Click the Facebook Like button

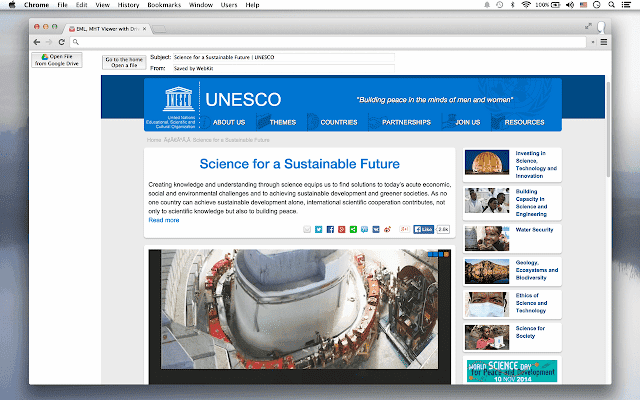[x=424, y=229]
